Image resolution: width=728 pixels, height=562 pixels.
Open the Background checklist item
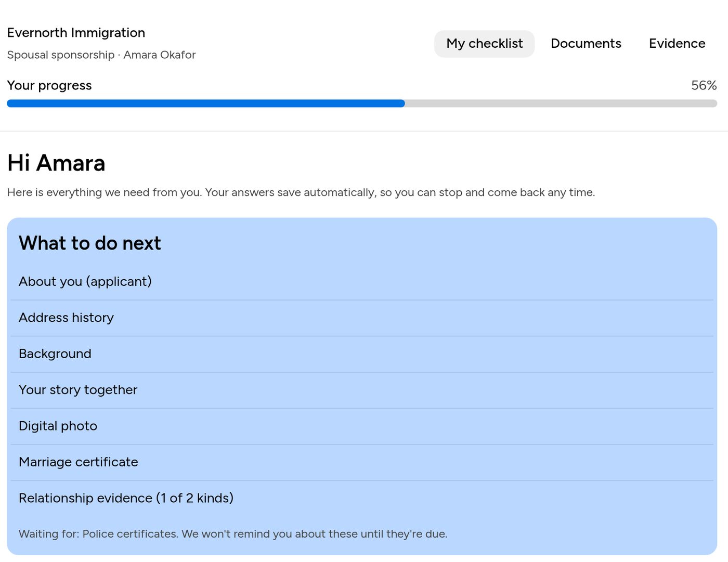coord(362,354)
